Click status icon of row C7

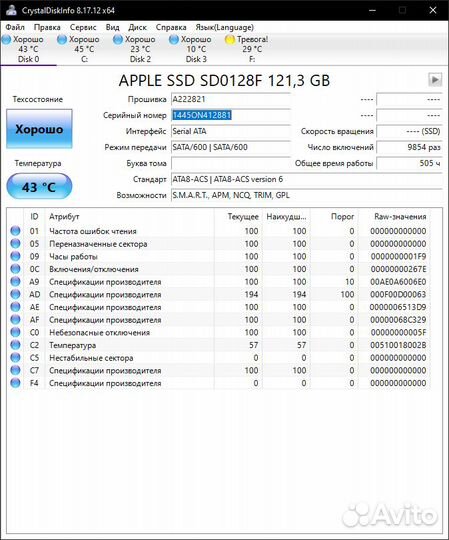[15, 370]
